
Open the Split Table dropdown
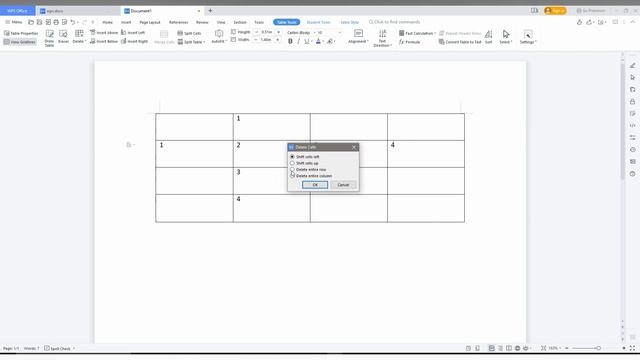coord(191,42)
